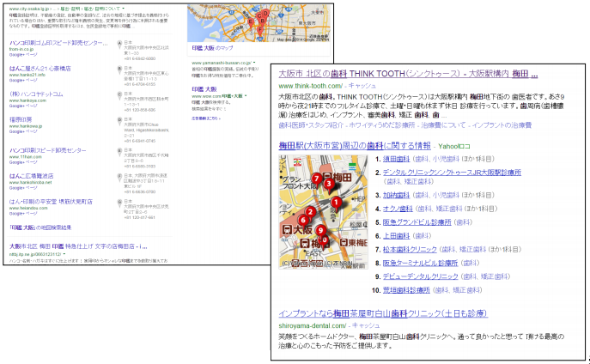Image resolution: width=590 pixels, height=364 pixels.
Task: Open はんこ広場難波店 result
Action: click(x=31, y=176)
